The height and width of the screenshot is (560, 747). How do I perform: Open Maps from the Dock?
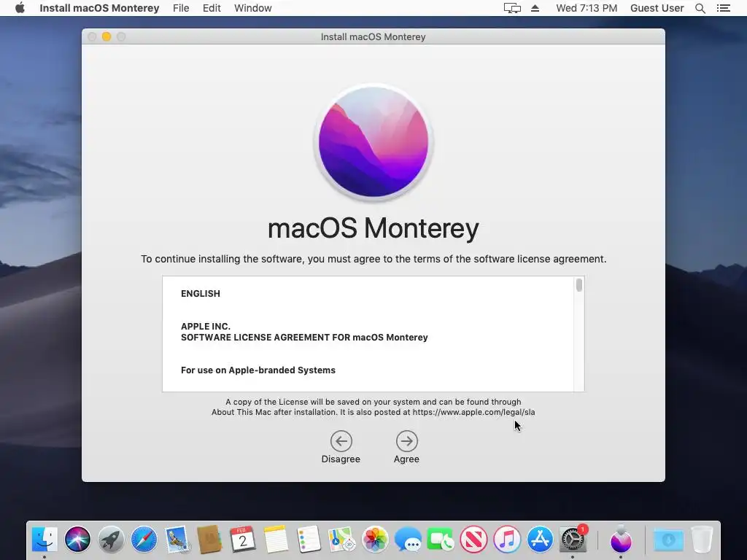click(x=342, y=540)
